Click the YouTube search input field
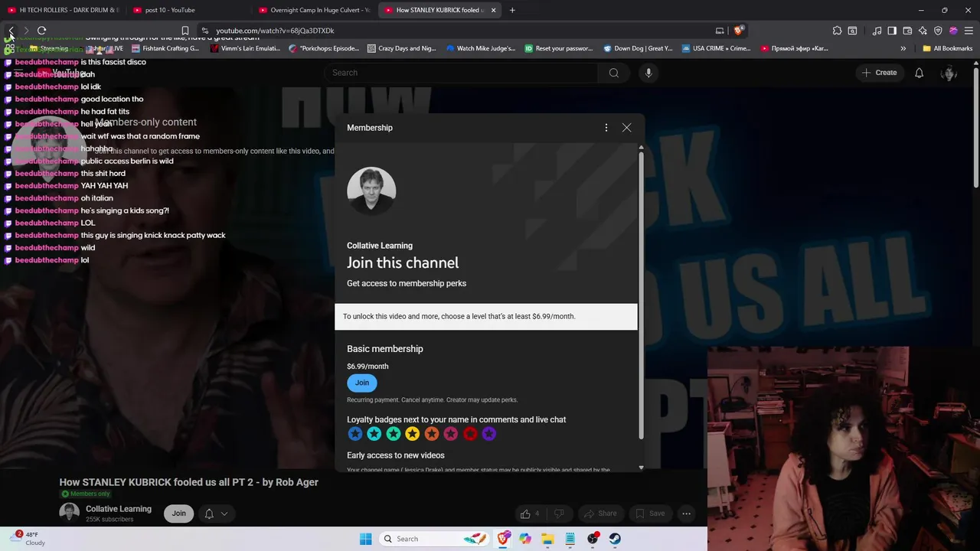This screenshot has width=980, height=551. pos(462,73)
